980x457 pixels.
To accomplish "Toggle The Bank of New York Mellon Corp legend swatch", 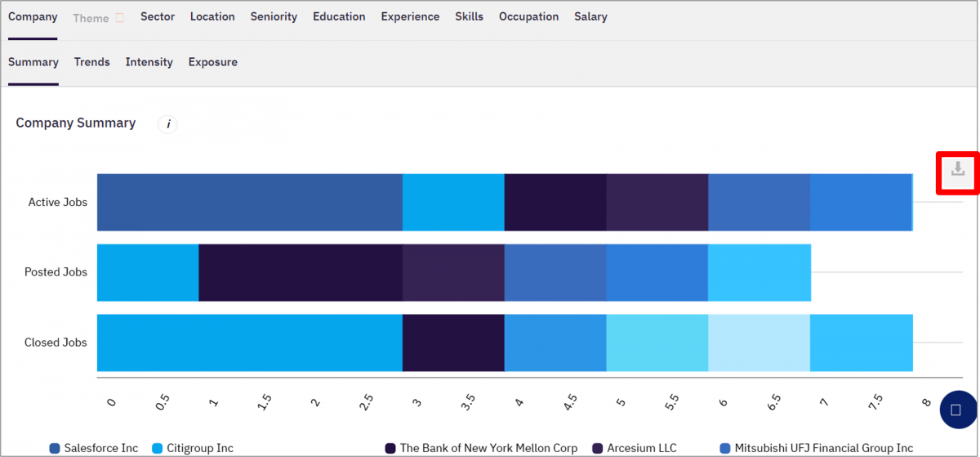I will click(x=390, y=448).
